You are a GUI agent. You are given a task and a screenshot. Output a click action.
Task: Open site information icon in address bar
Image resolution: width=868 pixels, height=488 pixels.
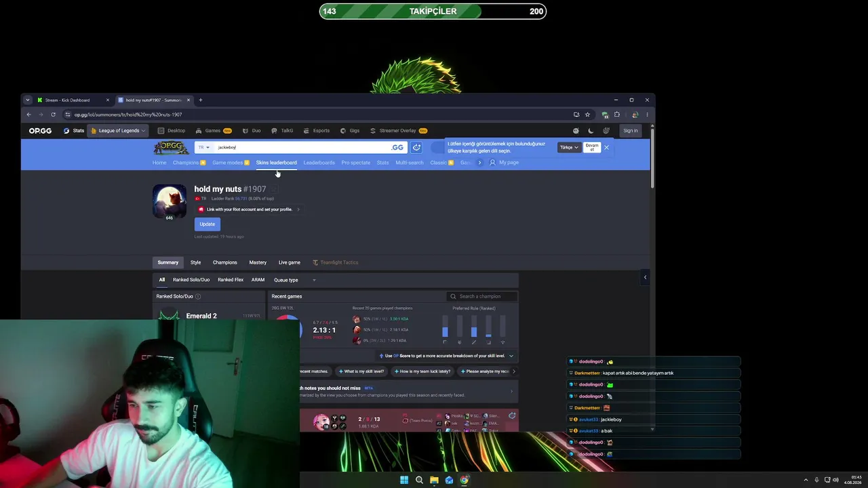pyautogui.click(x=67, y=115)
